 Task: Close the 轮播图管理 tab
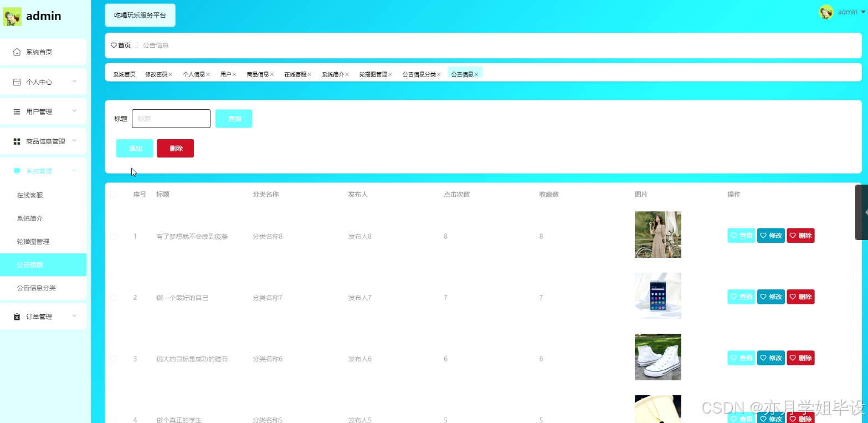point(390,74)
